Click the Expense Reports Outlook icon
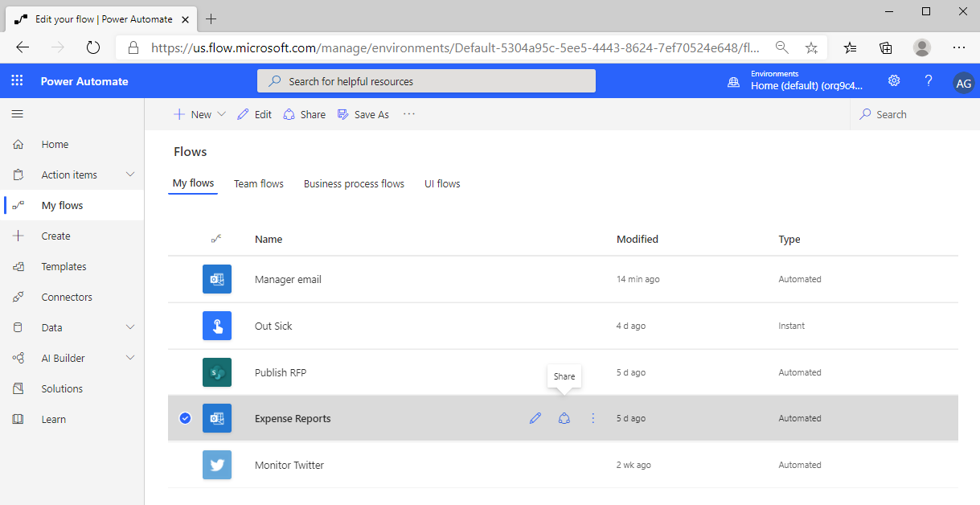The width and height of the screenshot is (980, 505). [217, 418]
